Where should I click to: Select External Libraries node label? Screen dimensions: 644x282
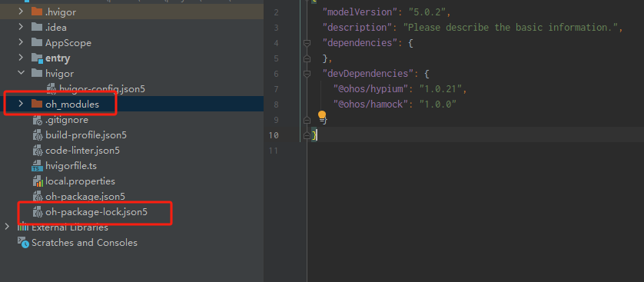pyautogui.click(x=70, y=227)
